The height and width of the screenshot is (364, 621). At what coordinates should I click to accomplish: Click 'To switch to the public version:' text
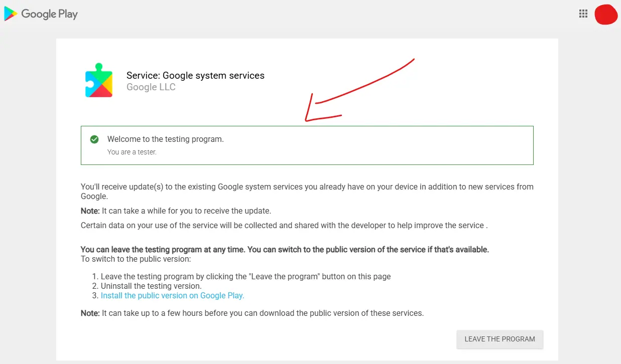[136, 259]
